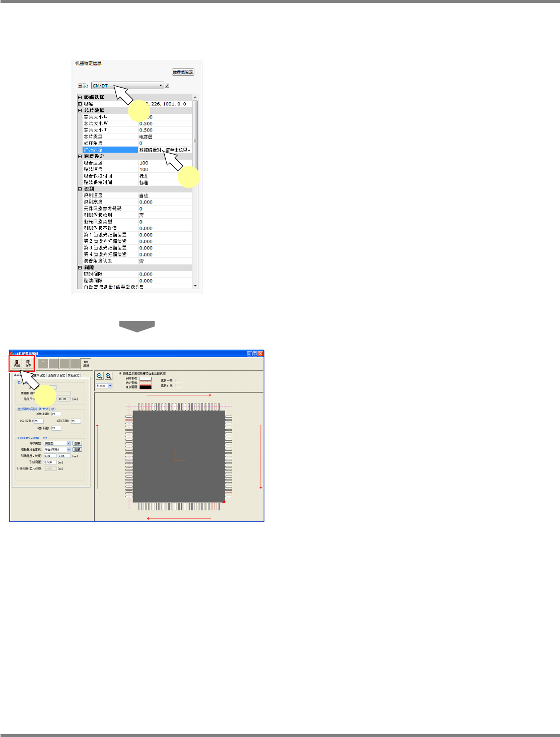Screen dimensions: 560x737
Task: Maximize the extended data editor window
Action: pos(255,354)
